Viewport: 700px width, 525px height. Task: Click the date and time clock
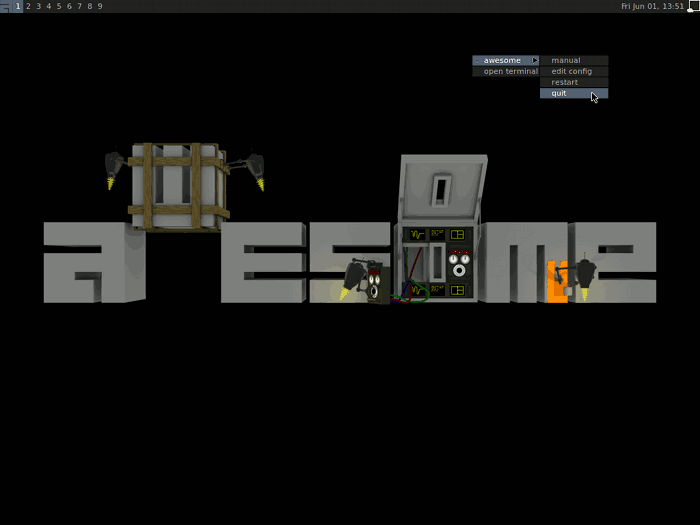point(652,6)
